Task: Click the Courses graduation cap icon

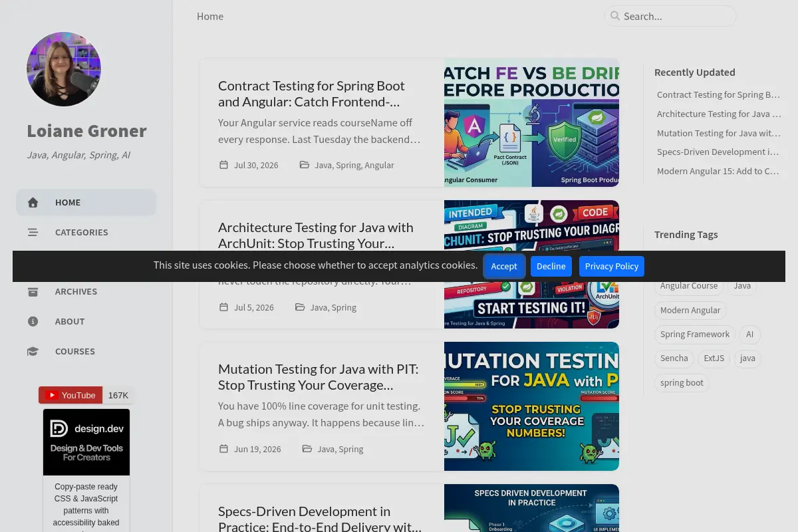Action: [33, 352]
